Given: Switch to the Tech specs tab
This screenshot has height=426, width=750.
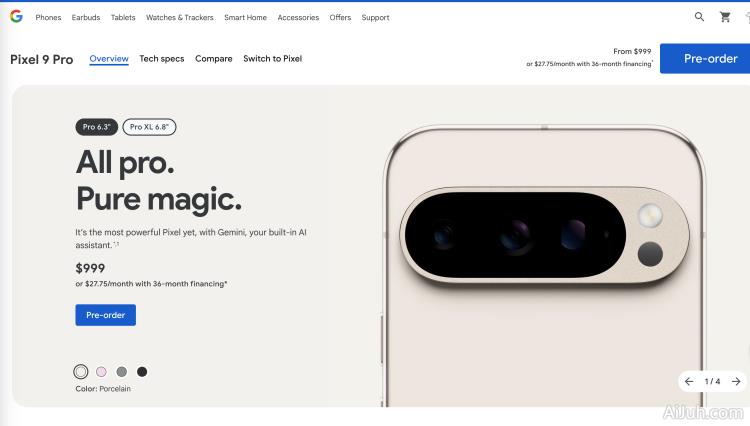Looking at the screenshot, I should point(162,59).
